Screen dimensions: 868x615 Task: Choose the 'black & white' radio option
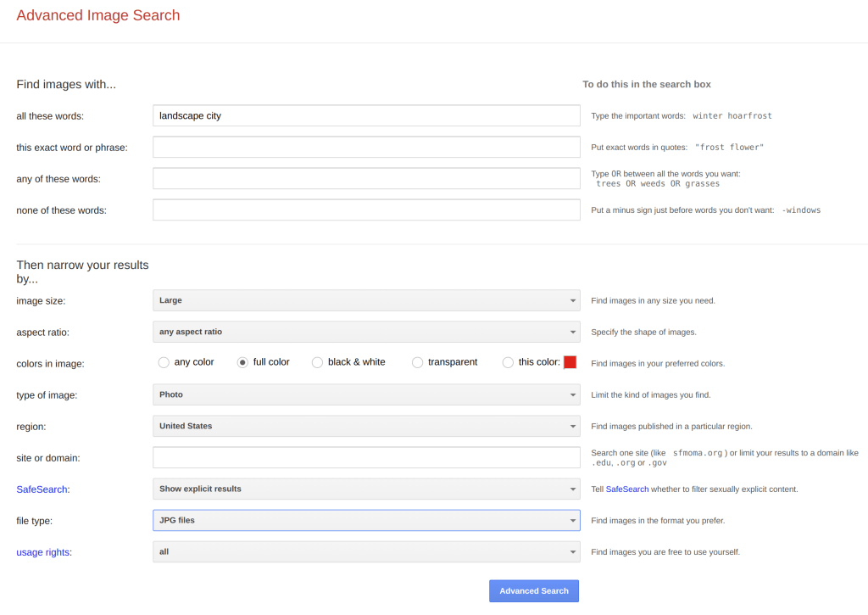point(318,362)
